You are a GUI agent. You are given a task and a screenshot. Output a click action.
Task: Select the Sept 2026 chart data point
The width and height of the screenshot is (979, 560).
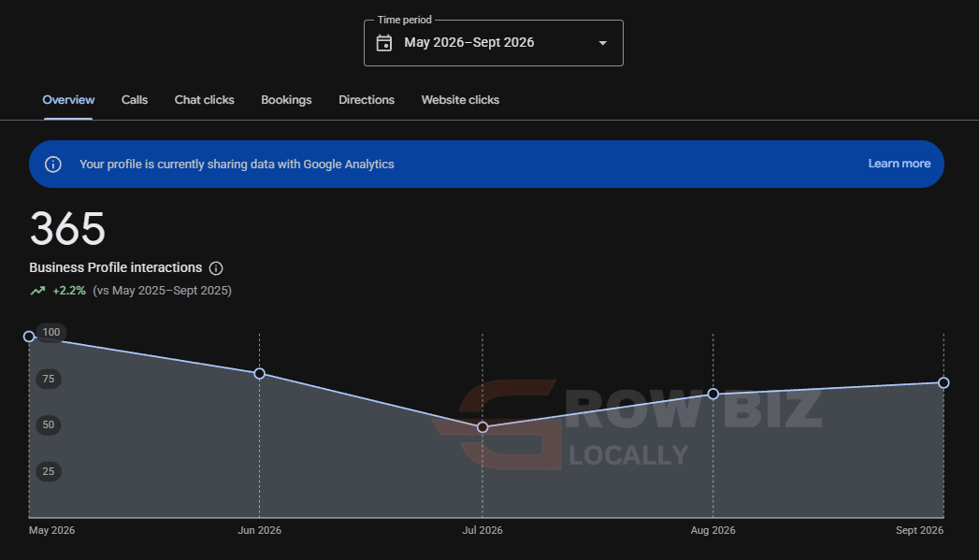tap(943, 382)
